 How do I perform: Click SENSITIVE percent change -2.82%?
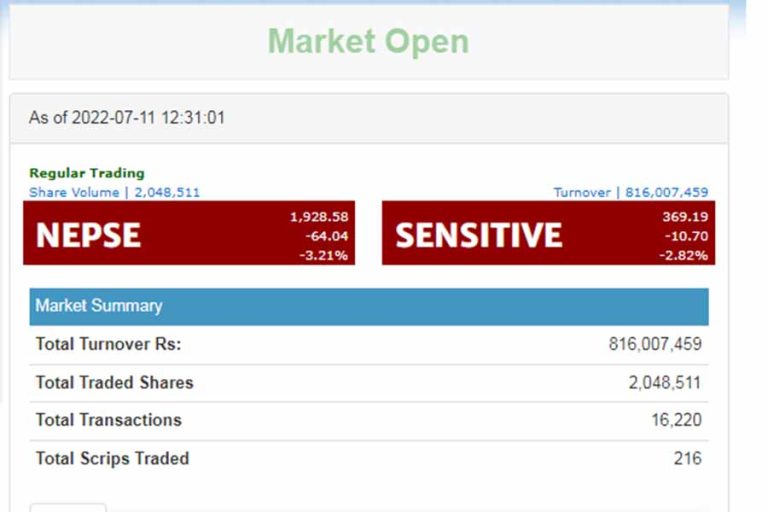pyautogui.click(x=684, y=255)
